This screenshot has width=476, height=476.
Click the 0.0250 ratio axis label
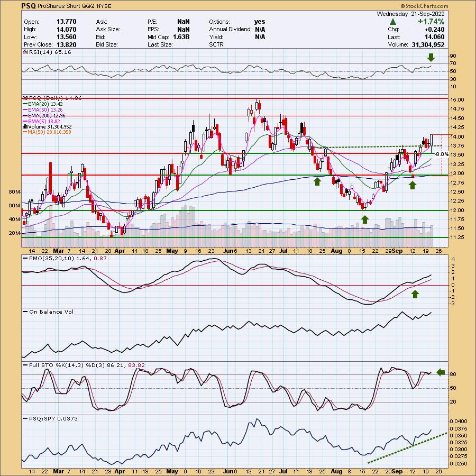click(458, 464)
